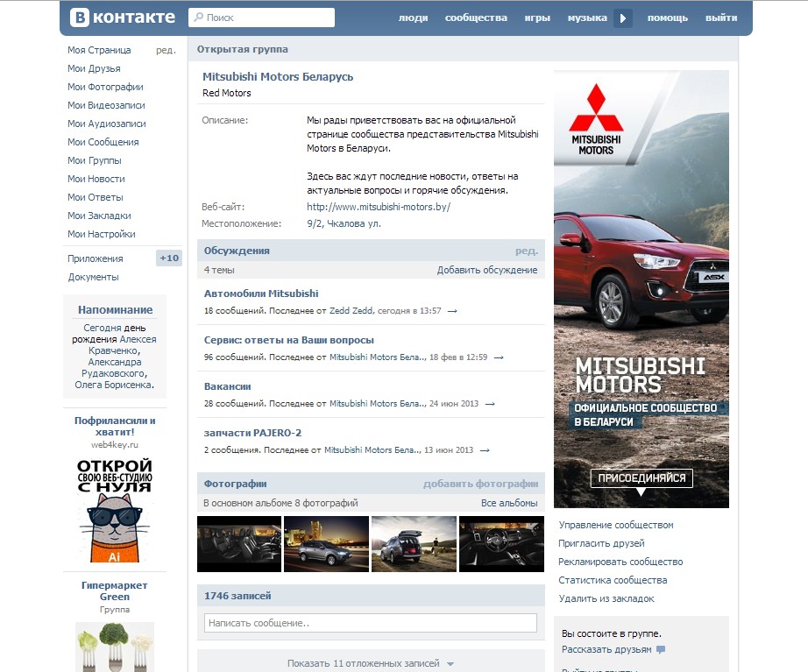Open the mitsubishi-motors.by website link
This screenshot has height=672, width=808.
tap(379, 207)
